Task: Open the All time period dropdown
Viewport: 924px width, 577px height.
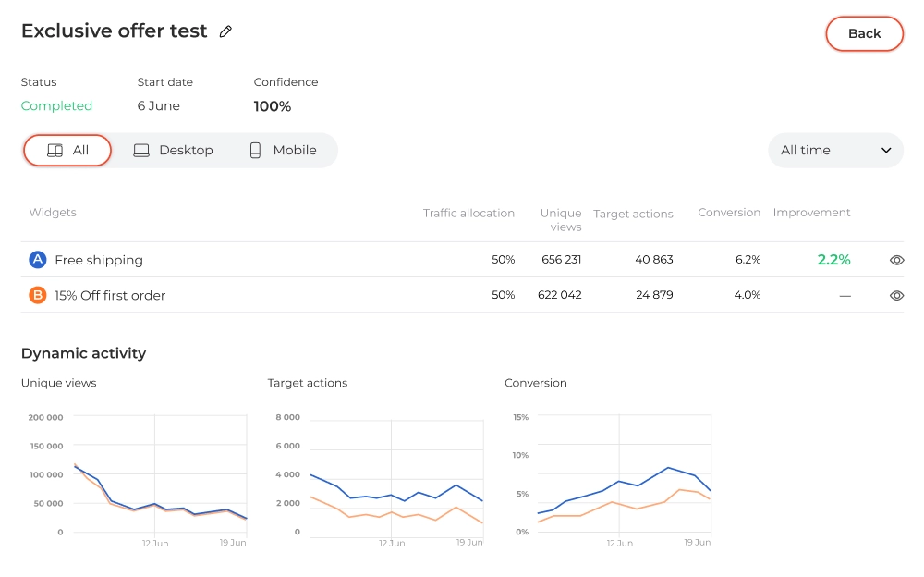Action: (x=835, y=151)
